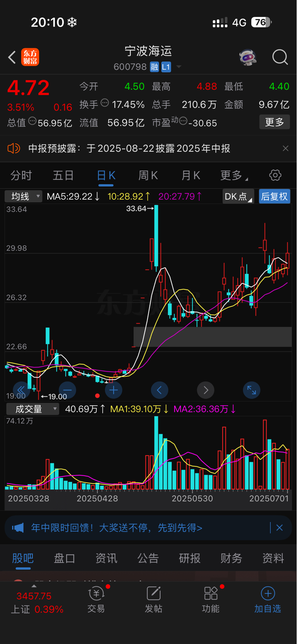Switch to the 资料 tab
The image size is (297, 644).
coord(273,558)
